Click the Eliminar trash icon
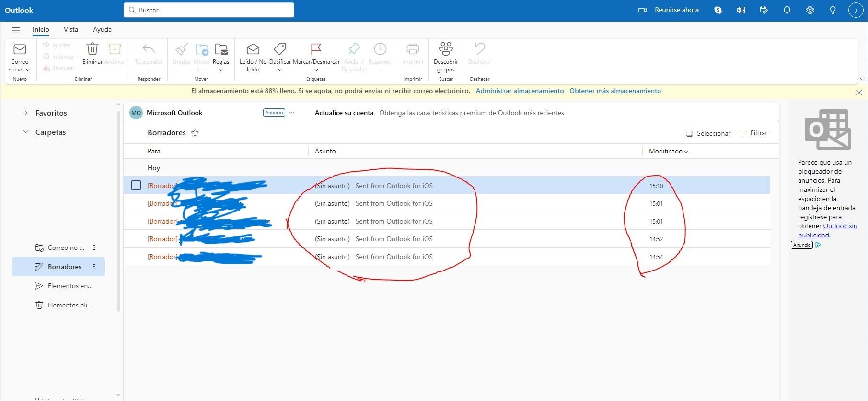The image size is (868, 401). coord(92,49)
